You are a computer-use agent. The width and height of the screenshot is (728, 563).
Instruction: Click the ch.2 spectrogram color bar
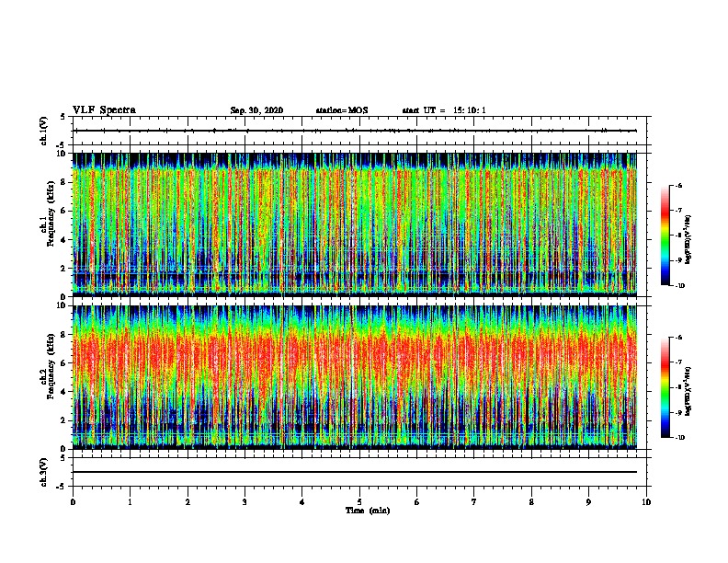(665, 387)
